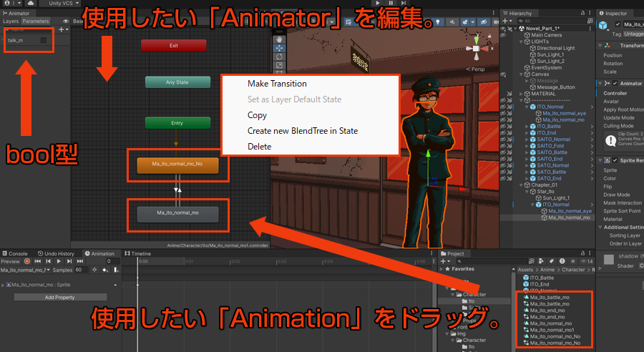
Task: Disable the Animator component checkbox
Action: tap(614, 84)
